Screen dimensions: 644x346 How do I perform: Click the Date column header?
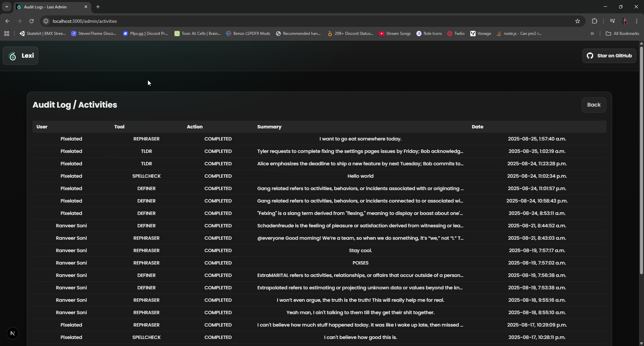point(477,127)
